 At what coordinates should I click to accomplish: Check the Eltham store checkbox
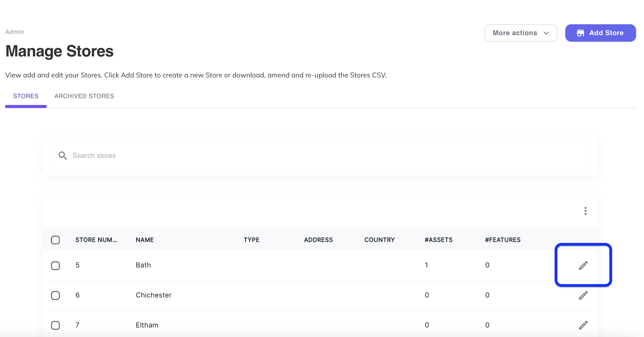pos(56,325)
